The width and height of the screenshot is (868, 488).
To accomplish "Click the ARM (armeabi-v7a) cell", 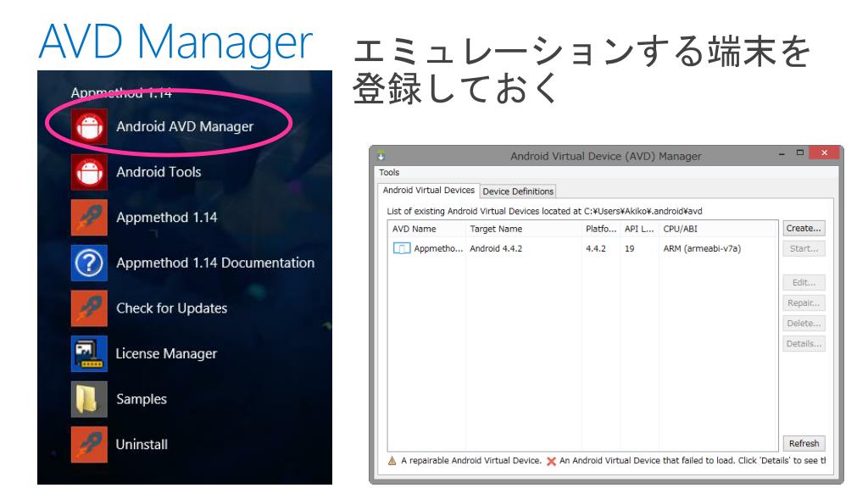I will tap(702, 249).
